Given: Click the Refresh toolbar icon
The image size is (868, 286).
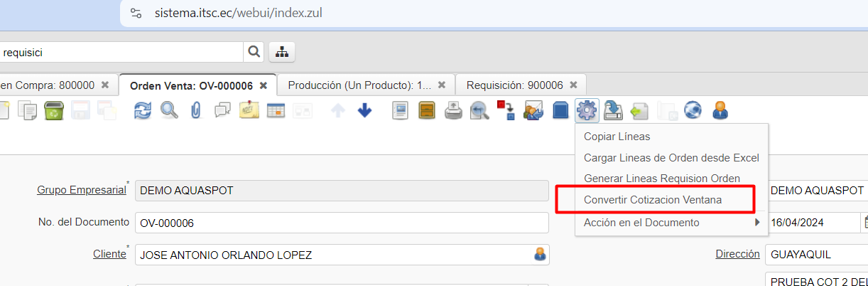Looking at the screenshot, I should (x=143, y=110).
